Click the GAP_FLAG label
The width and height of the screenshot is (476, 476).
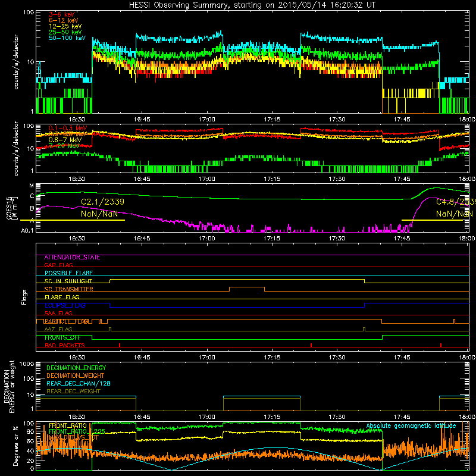(58, 265)
